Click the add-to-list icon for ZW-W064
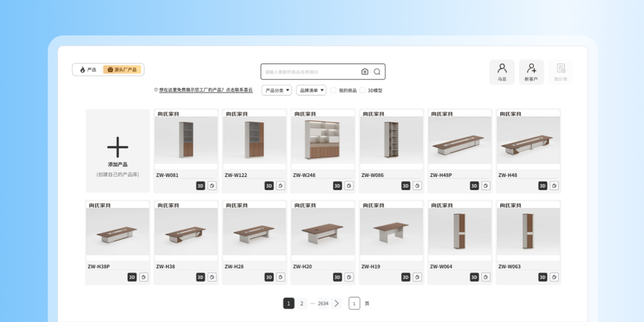The height and width of the screenshot is (322, 644). click(x=486, y=277)
